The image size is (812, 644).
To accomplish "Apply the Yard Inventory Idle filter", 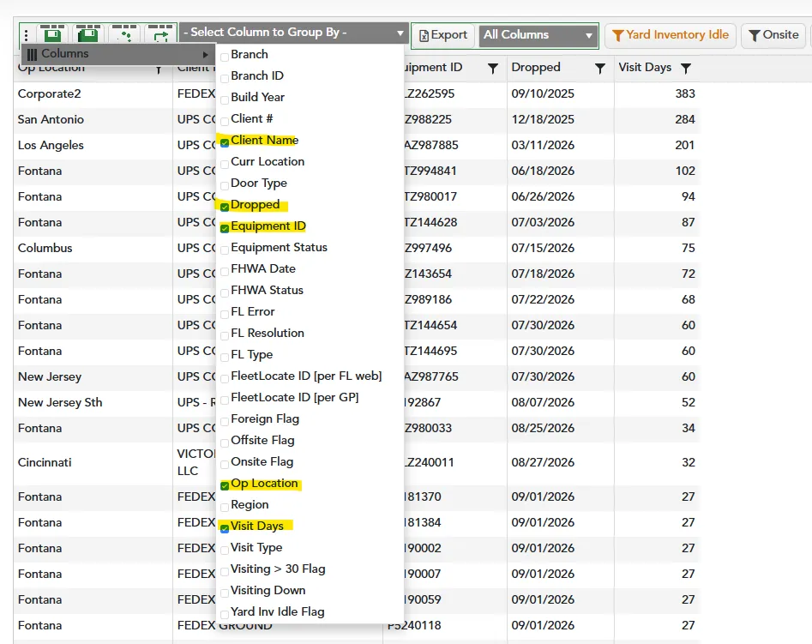I will [x=671, y=35].
